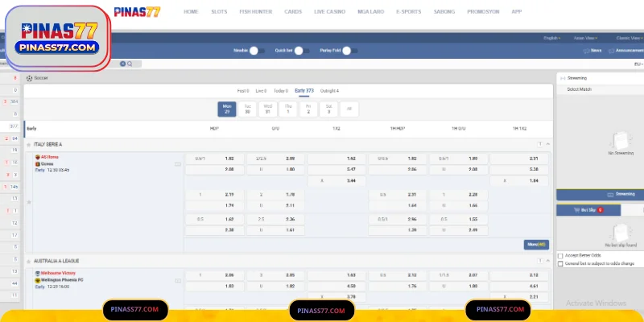
Task: Select the All dates button
Action: click(x=349, y=109)
